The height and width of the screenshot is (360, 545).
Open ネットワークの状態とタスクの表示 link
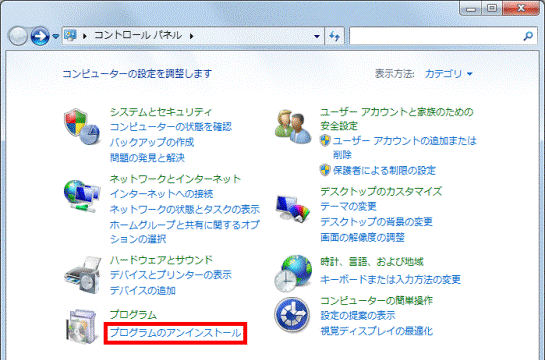click(185, 209)
